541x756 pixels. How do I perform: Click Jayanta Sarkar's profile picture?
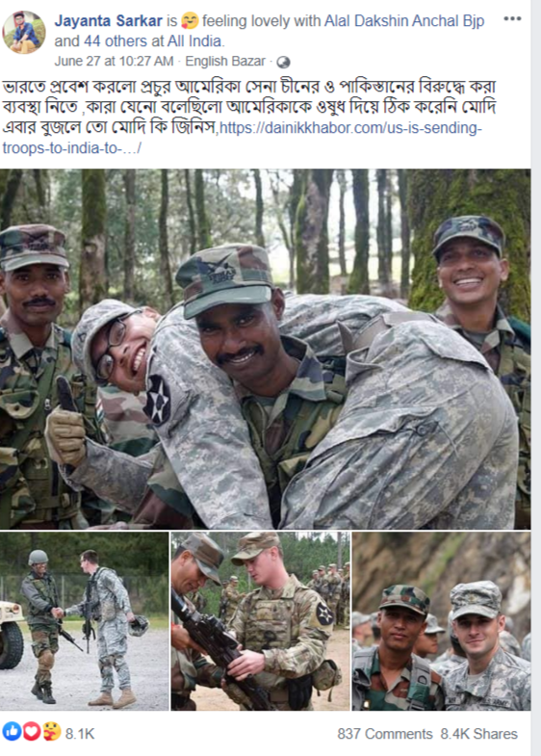(x=24, y=33)
